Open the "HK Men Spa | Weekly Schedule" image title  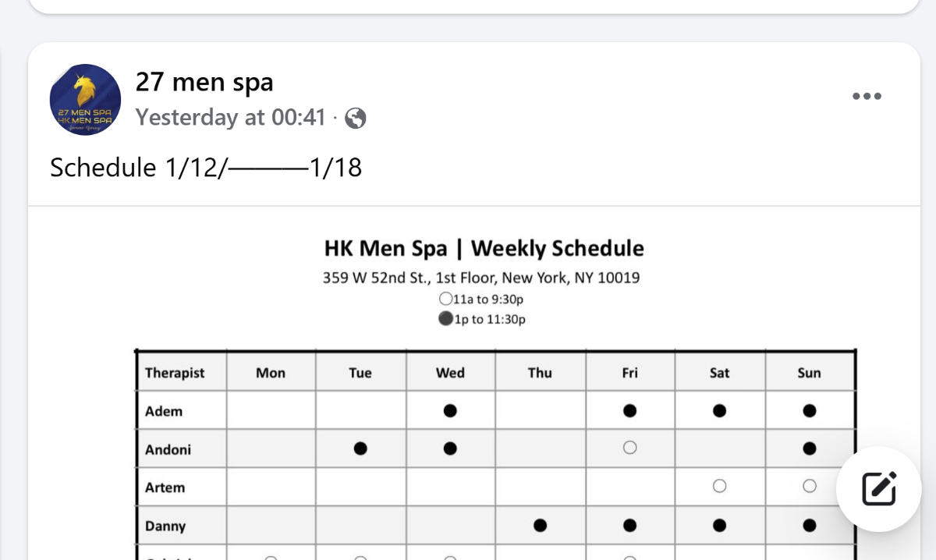click(484, 249)
